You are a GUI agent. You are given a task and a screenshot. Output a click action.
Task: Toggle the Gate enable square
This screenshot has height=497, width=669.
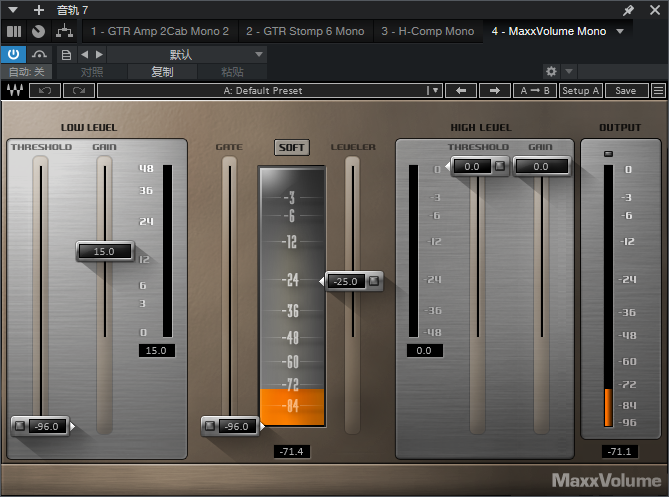pyautogui.click(x=209, y=426)
